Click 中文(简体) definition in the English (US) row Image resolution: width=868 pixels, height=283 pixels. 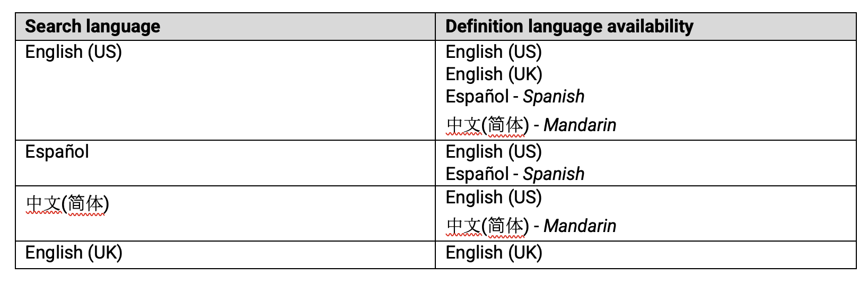click(x=488, y=125)
